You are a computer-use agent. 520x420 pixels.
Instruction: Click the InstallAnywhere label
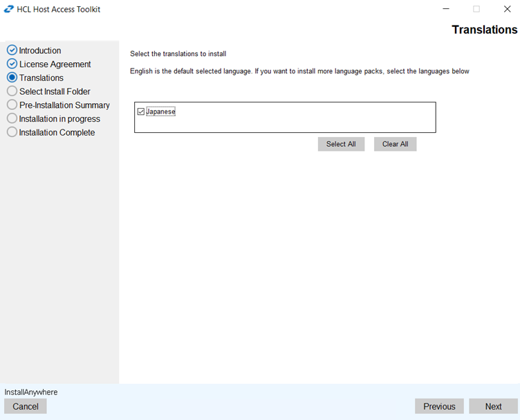click(31, 392)
